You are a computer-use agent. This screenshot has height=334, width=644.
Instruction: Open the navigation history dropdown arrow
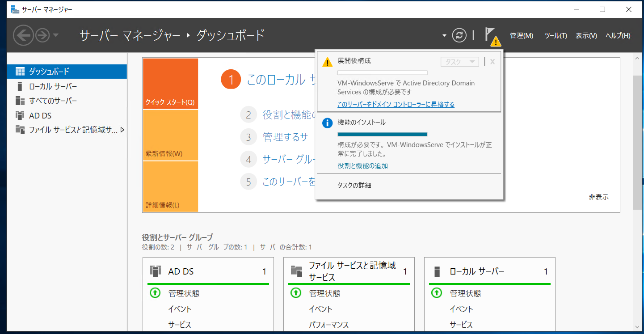click(x=55, y=35)
